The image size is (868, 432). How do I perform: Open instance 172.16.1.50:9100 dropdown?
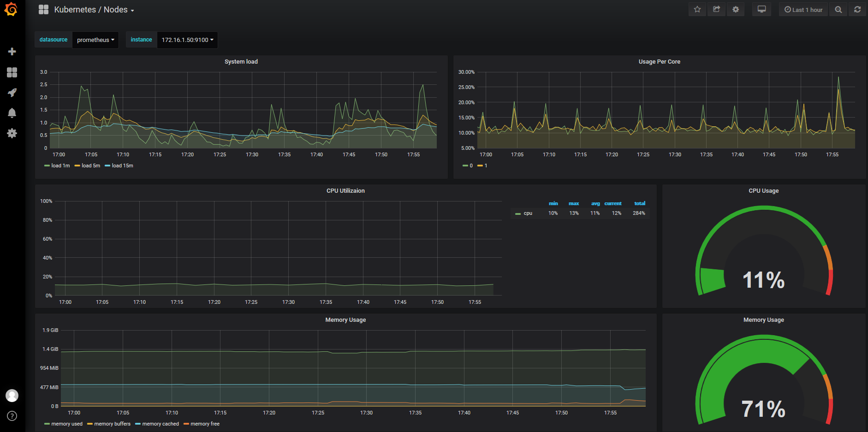pos(187,40)
